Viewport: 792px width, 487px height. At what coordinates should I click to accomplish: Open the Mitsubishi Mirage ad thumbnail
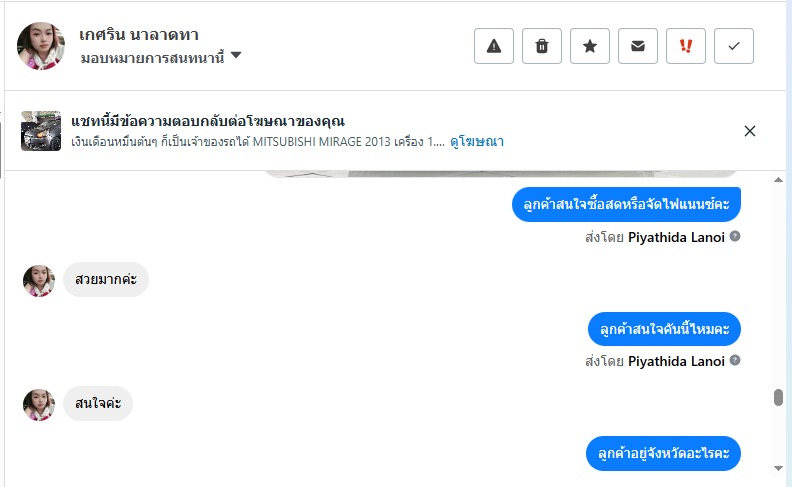click(x=41, y=131)
